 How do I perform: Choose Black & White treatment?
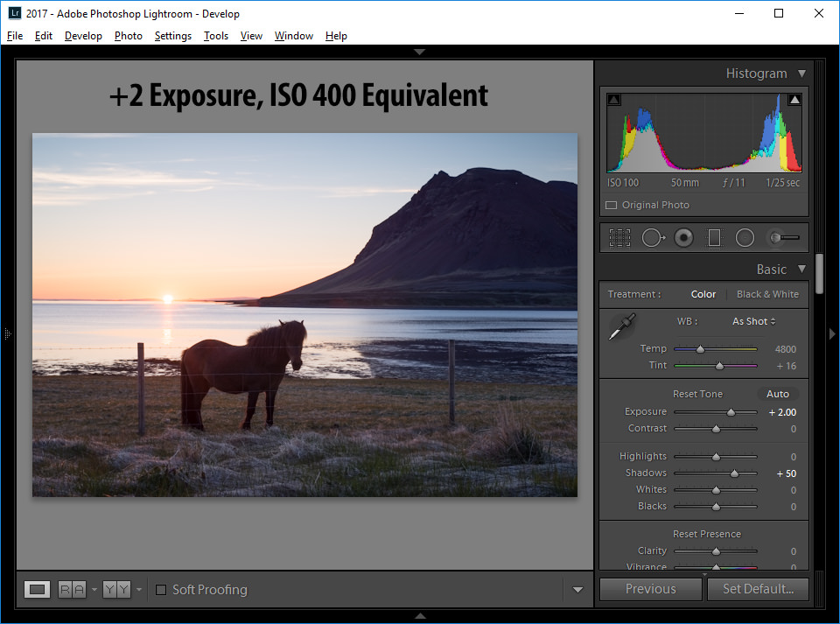(767, 294)
